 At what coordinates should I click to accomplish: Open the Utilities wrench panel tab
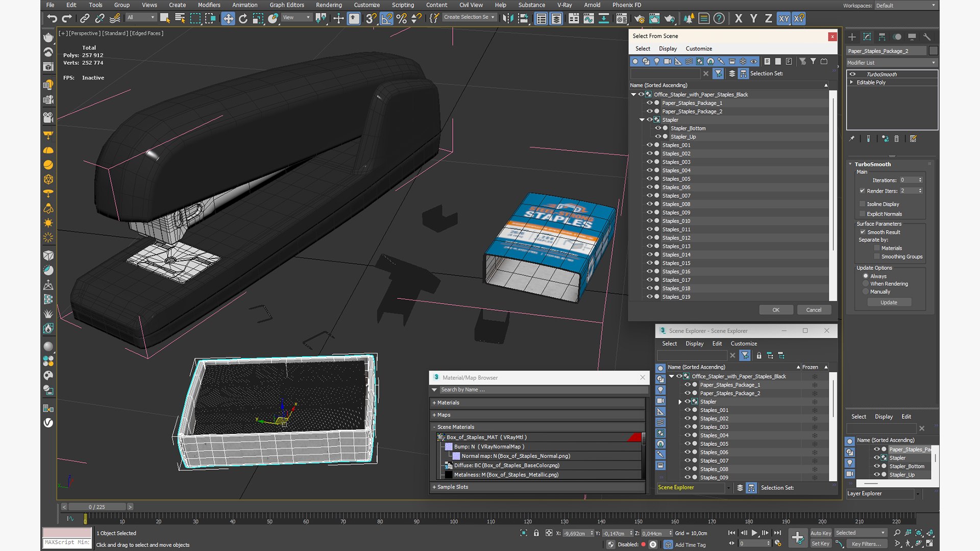927,37
